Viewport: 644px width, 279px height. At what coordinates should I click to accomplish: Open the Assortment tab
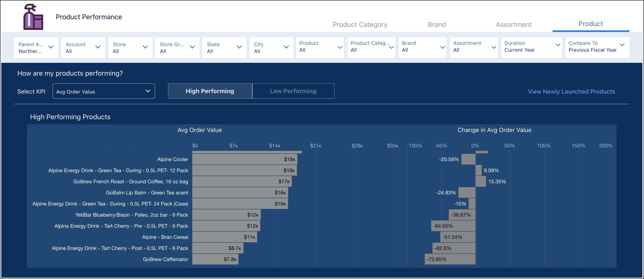[513, 24]
